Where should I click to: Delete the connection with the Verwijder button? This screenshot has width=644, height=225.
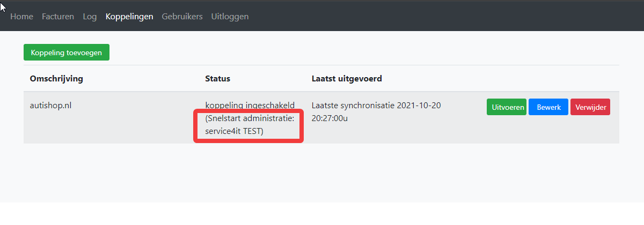pos(590,107)
